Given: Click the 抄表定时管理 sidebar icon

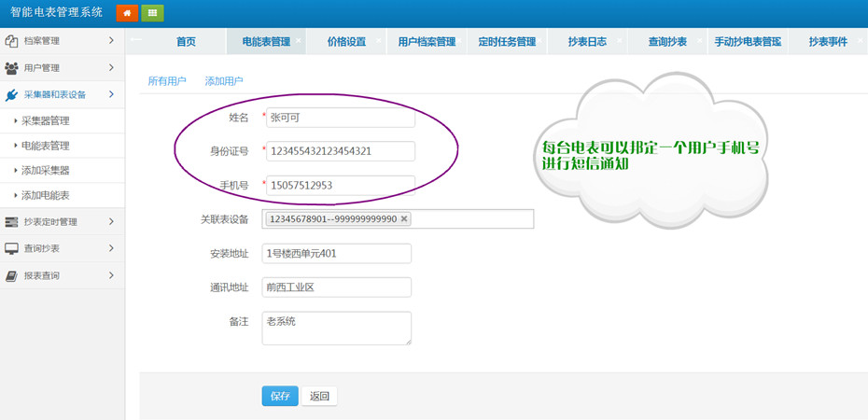Looking at the screenshot, I should pos(11,222).
